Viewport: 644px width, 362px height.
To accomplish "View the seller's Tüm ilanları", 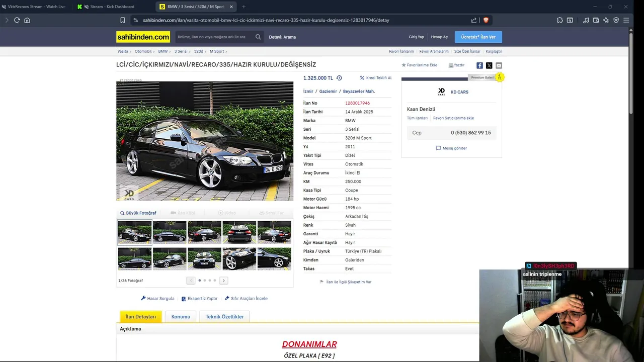I will click(x=417, y=118).
